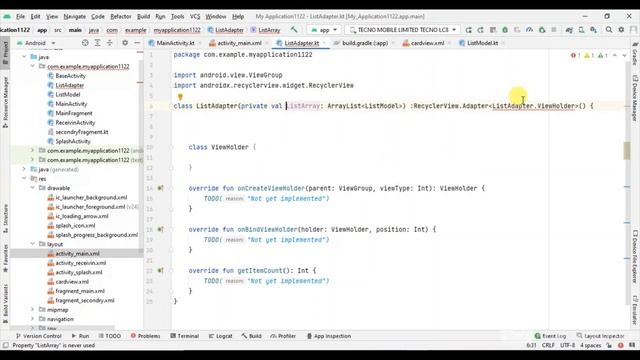Expand the mipmap folder

tap(33, 309)
